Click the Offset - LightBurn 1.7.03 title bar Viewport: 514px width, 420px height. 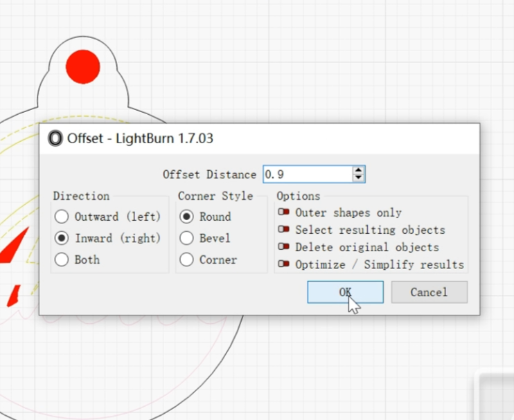(x=277, y=138)
